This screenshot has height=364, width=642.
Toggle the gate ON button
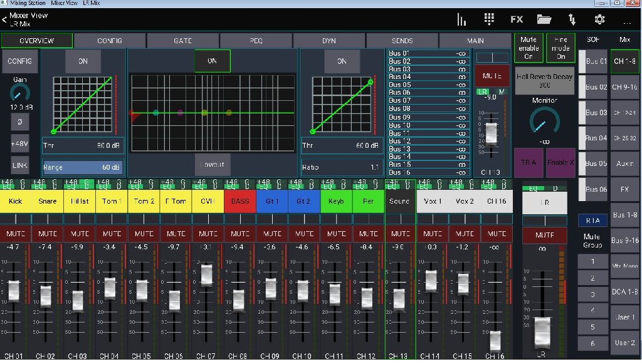tap(83, 61)
